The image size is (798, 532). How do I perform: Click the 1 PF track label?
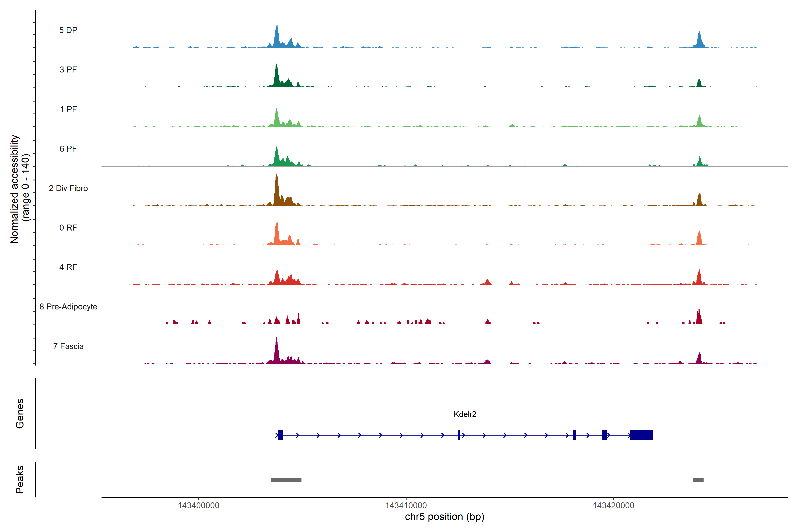68,109
